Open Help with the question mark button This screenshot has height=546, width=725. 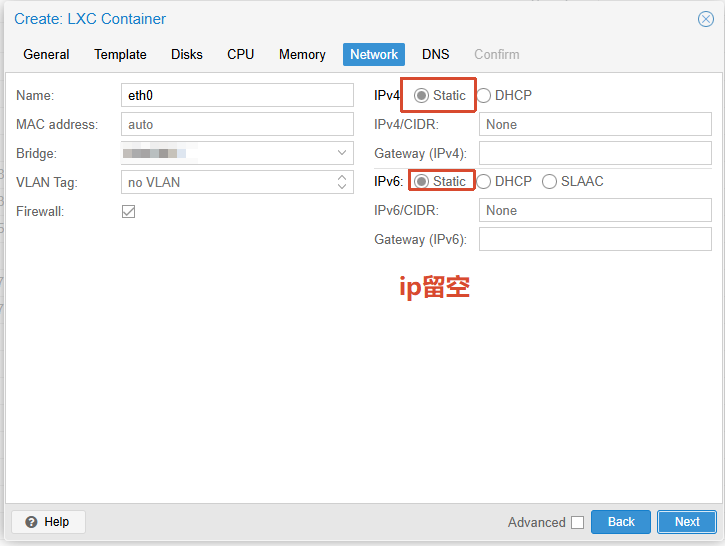point(48,522)
